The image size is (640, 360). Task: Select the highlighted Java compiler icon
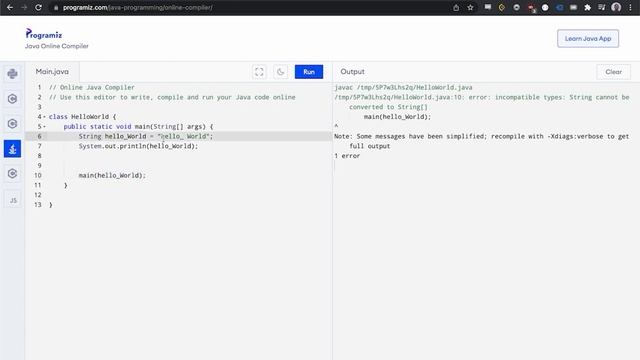coord(12,149)
